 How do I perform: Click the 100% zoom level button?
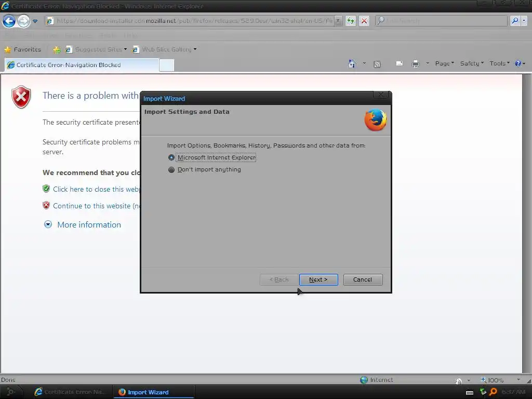492,380
